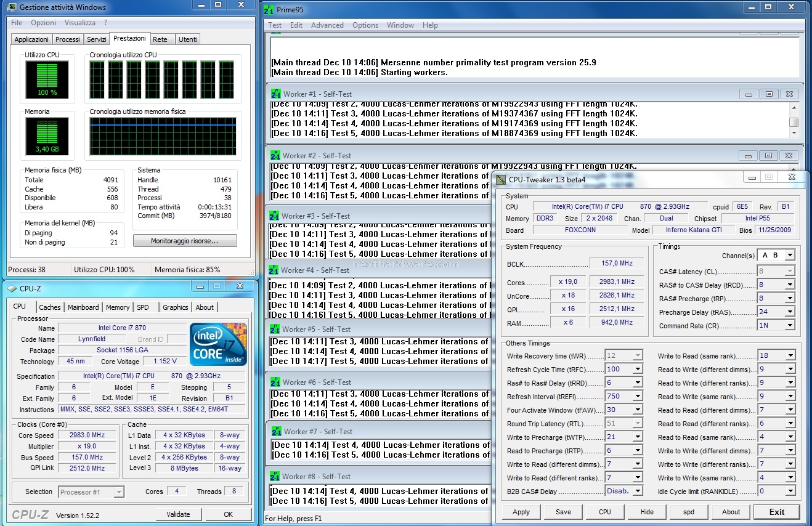Click the Worker #6 window icon
The width and height of the screenshot is (812, 526).
(x=275, y=382)
